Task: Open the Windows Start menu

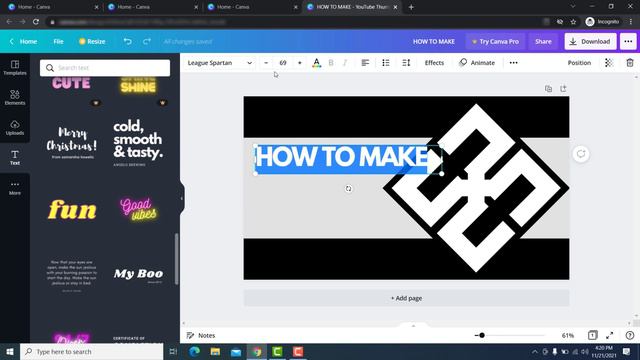Action: tap(10, 351)
